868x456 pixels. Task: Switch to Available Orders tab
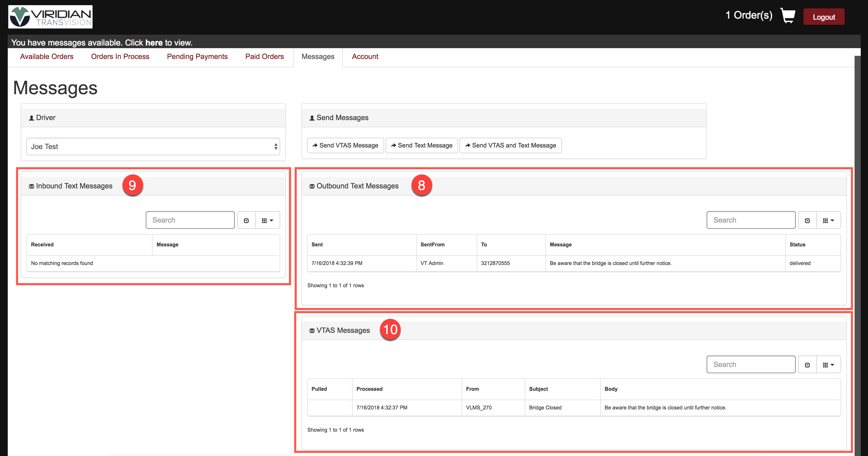pyautogui.click(x=47, y=57)
